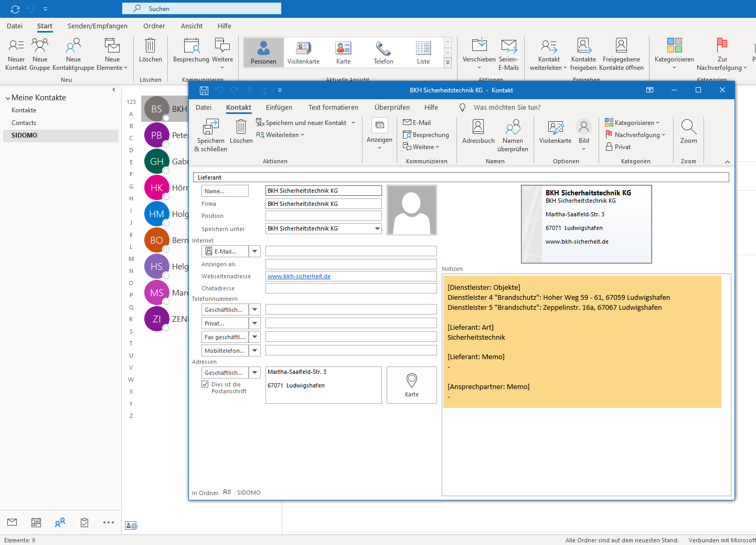The width and height of the screenshot is (756, 545).
Task: Open the Tasks module in the bottom navigation
Action: [x=84, y=522]
